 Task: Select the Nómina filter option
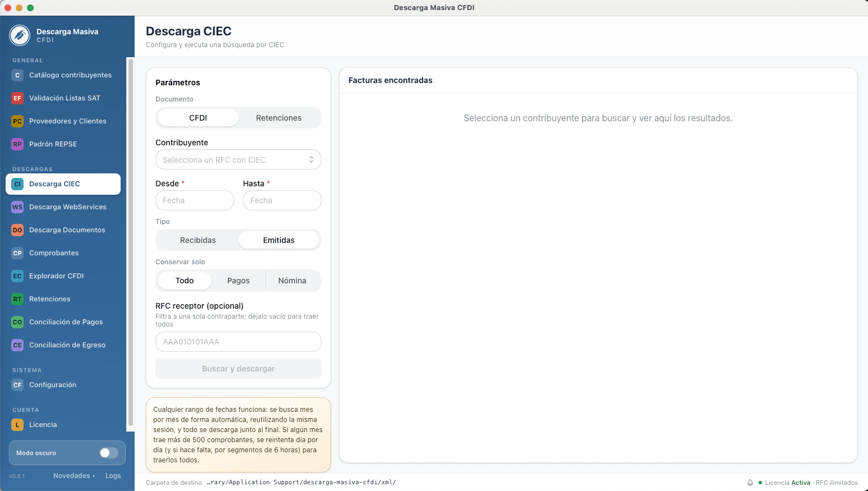292,281
